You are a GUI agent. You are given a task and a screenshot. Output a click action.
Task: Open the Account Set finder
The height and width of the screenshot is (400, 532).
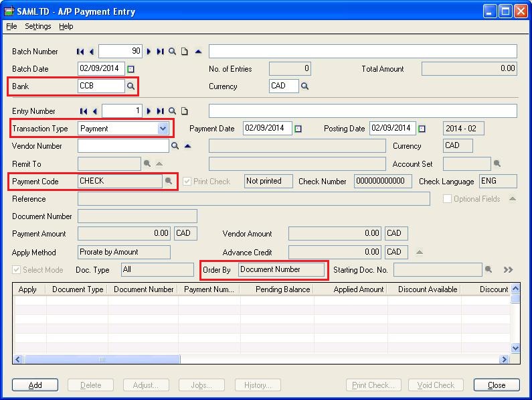(497, 163)
